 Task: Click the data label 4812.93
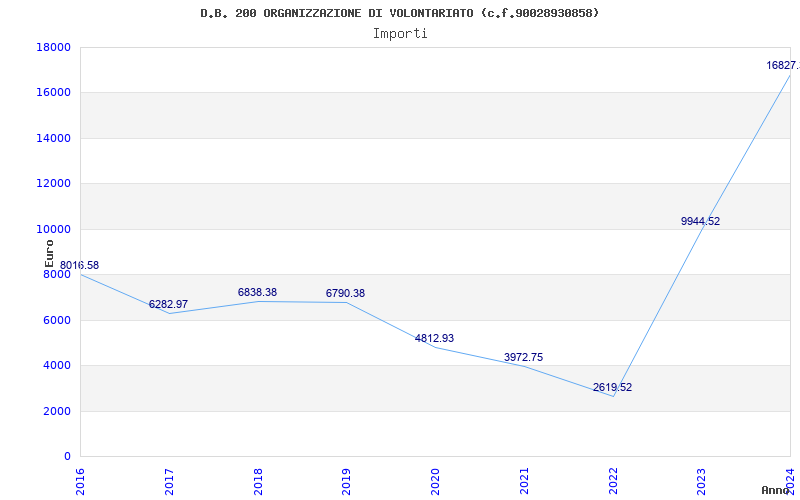pyautogui.click(x=434, y=338)
